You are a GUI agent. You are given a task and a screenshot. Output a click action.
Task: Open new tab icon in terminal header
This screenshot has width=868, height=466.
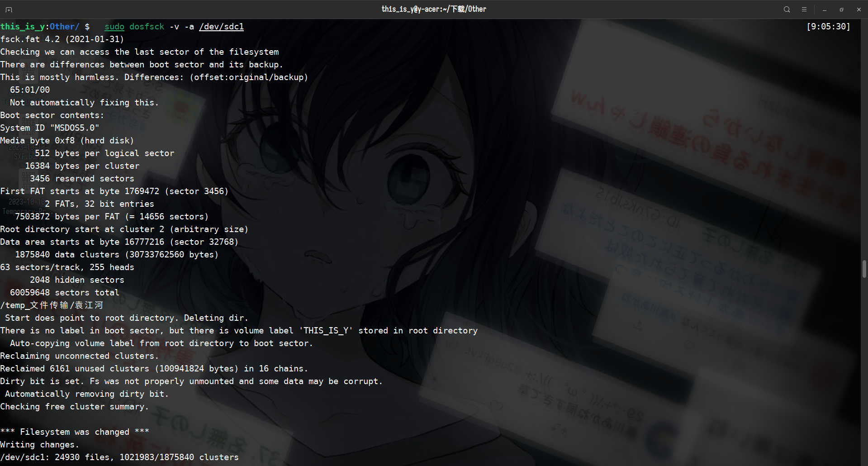9,10
